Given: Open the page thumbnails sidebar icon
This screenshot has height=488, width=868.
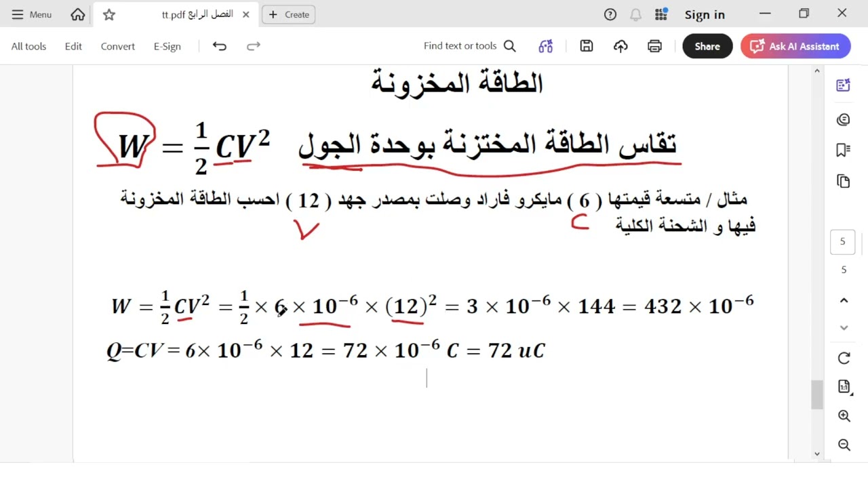Looking at the screenshot, I should click(844, 181).
